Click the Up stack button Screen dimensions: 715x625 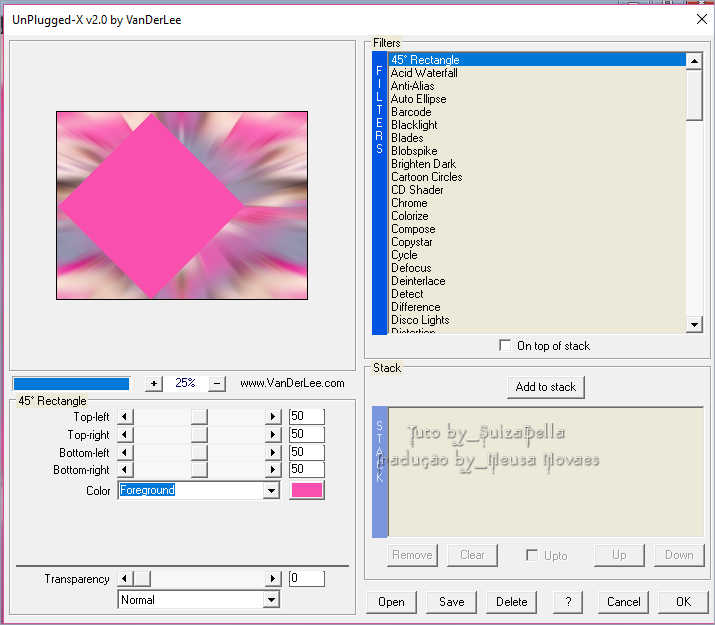click(619, 555)
